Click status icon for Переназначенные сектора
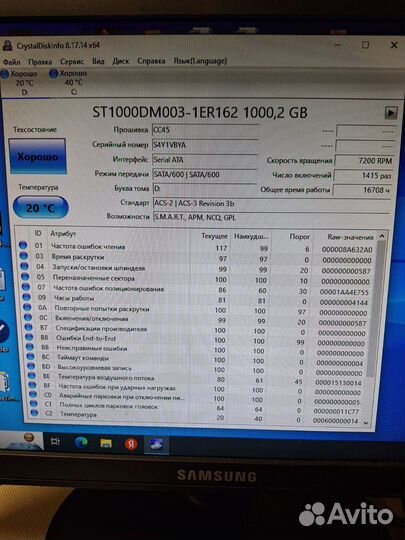Image resolution: width=405 pixels, height=540 pixels. pyautogui.click(x=25, y=276)
